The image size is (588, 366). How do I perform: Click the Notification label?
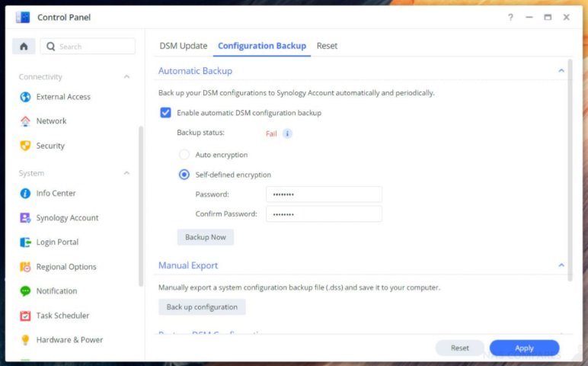tap(56, 291)
